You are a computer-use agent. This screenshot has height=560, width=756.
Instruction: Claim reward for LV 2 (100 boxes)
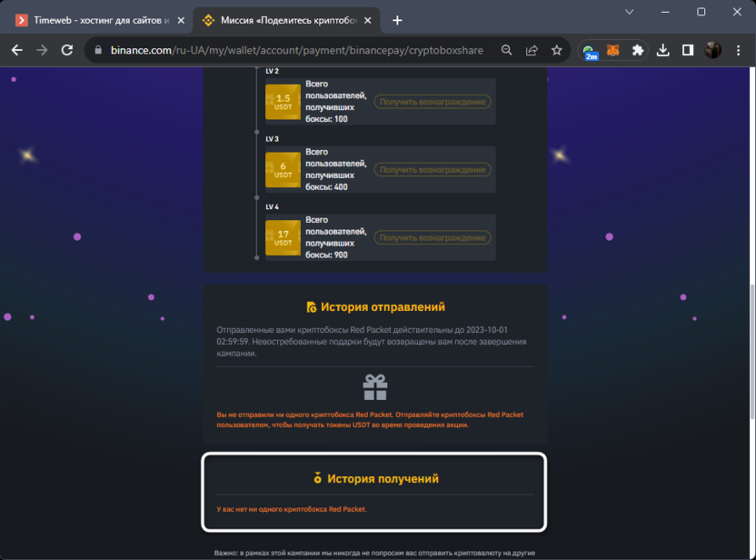(433, 102)
